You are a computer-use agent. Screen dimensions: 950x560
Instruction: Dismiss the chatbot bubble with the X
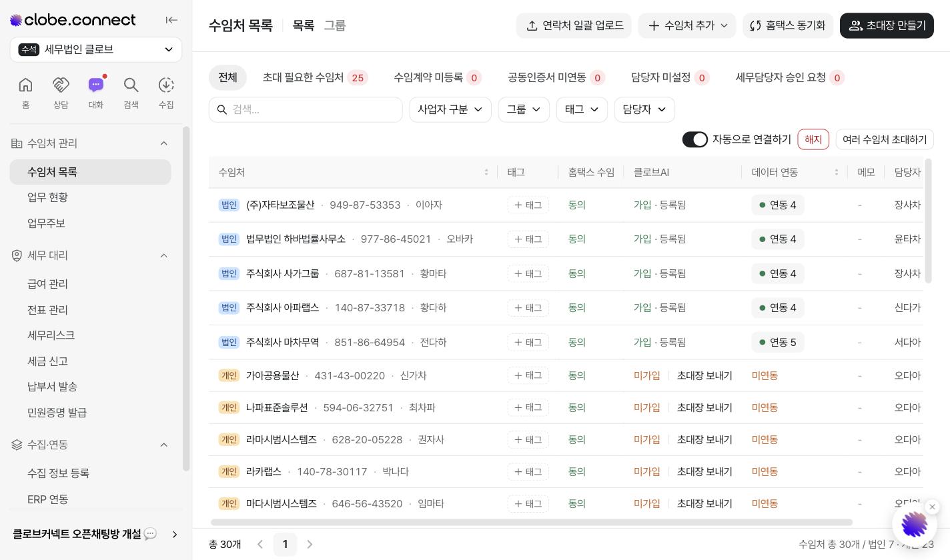[933, 507]
